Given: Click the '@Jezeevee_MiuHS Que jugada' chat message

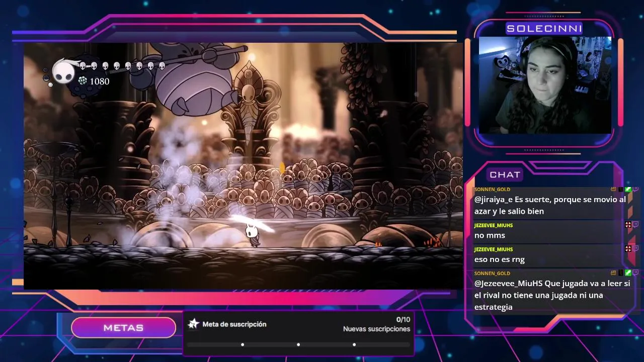Looking at the screenshot, I should [552, 295].
